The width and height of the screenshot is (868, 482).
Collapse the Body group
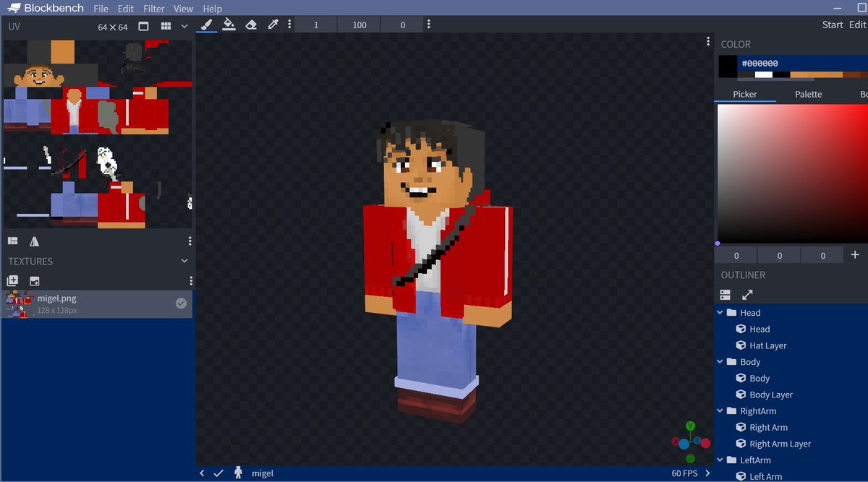[x=720, y=361]
